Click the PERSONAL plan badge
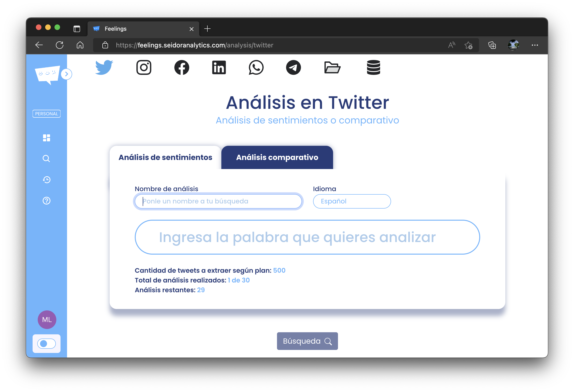Viewport: 574px width, 392px height. pos(46,114)
